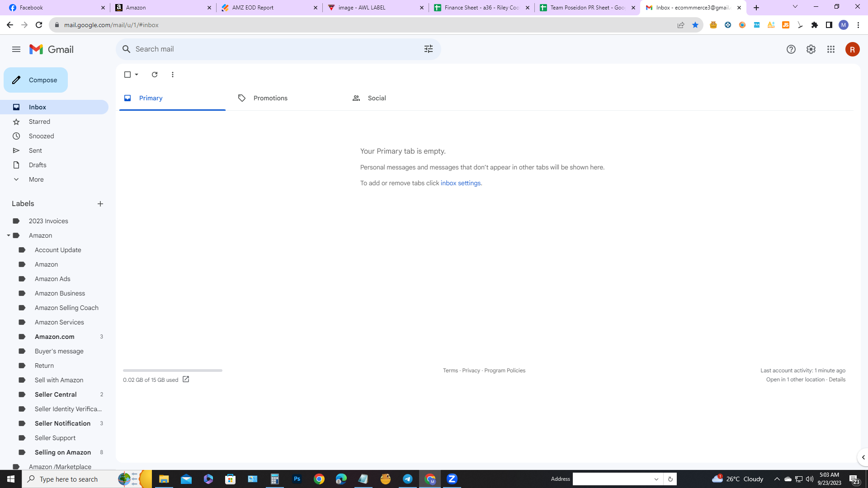Click the search magnifier icon in Gmail
This screenshot has height=488, width=868.
(127, 49)
